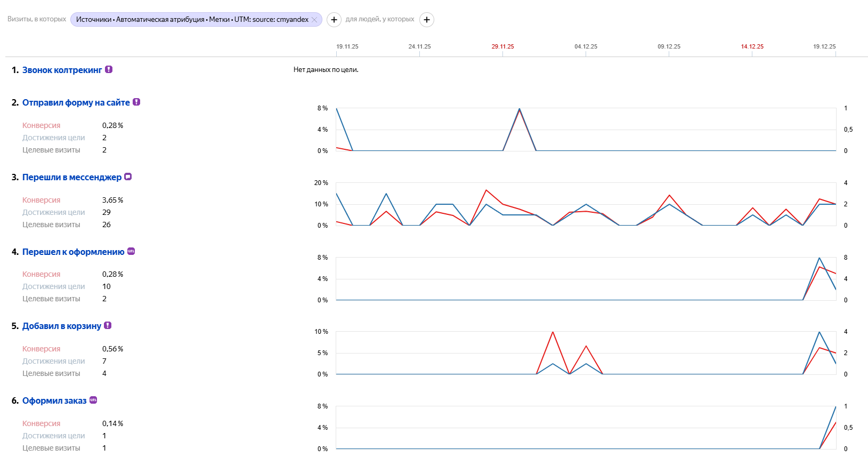Screen dimensions: 868x465
Task: Click the URL icon beside Перешел к оформлению
Action: coord(131,251)
